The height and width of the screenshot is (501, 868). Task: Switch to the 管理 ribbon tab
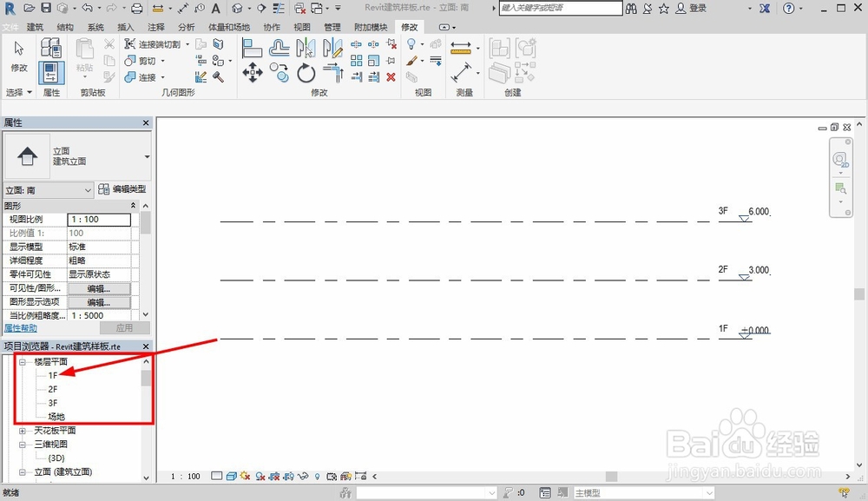332,27
